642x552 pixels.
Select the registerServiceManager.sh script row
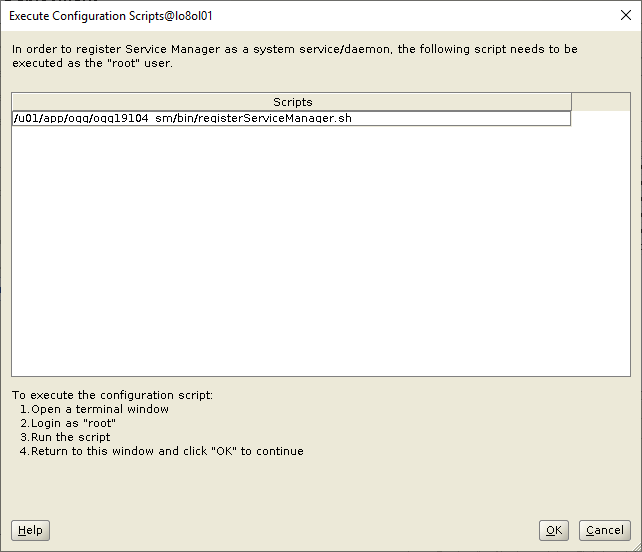click(x=290, y=118)
